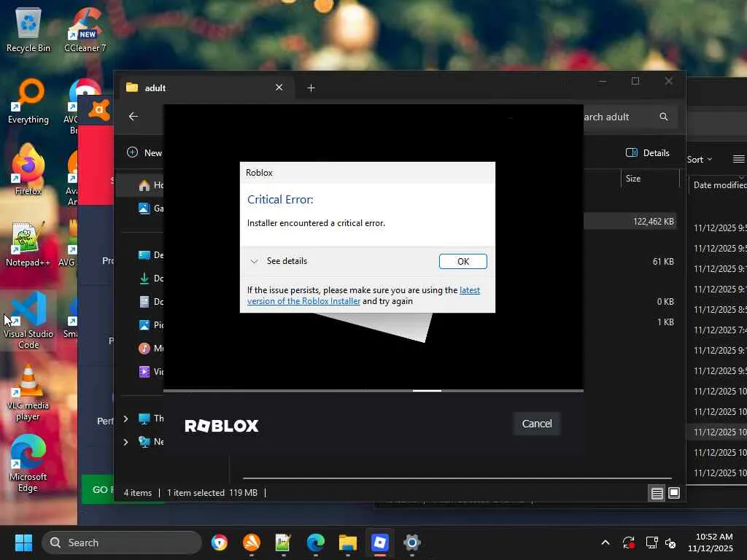Launch Visual Studio Code desktop icon
Image resolution: width=747 pixels, height=560 pixels.
click(28, 321)
